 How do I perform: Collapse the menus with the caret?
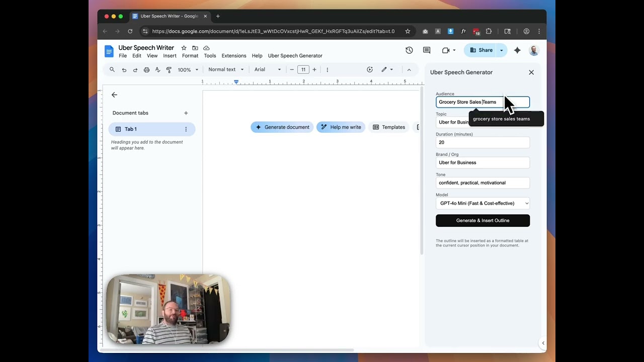pyautogui.click(x=409, y=69)
